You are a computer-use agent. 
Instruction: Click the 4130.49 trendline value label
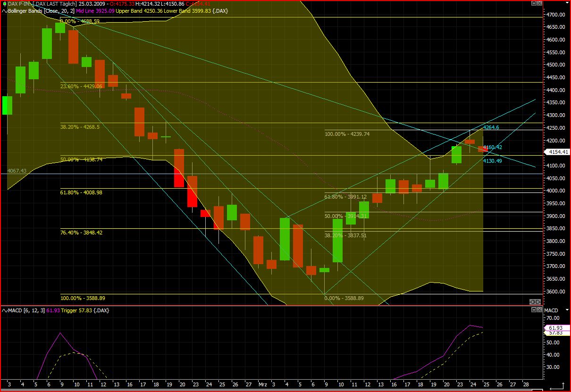(492, 161)
